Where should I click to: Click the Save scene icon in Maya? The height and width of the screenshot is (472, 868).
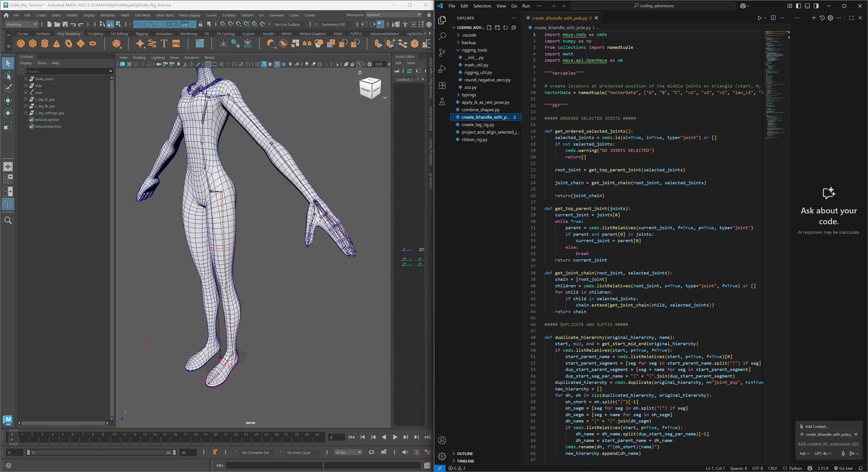[65, 24]
